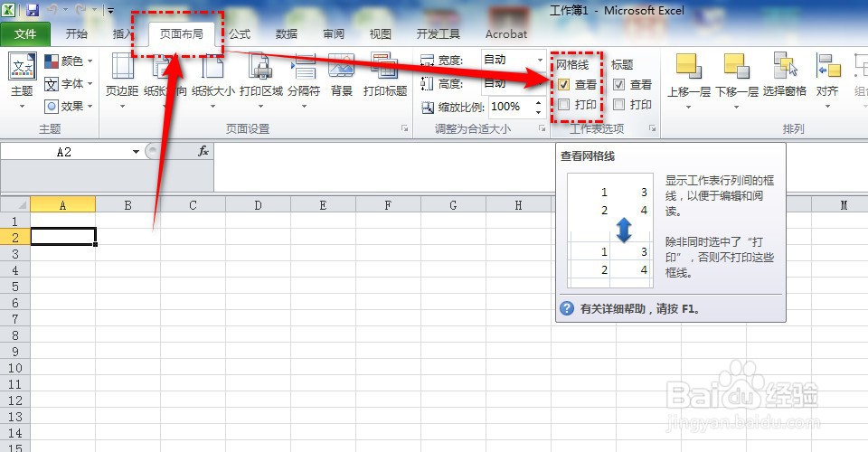Open 纸张大小 (Paper Size) options

[x=213, y=80]
